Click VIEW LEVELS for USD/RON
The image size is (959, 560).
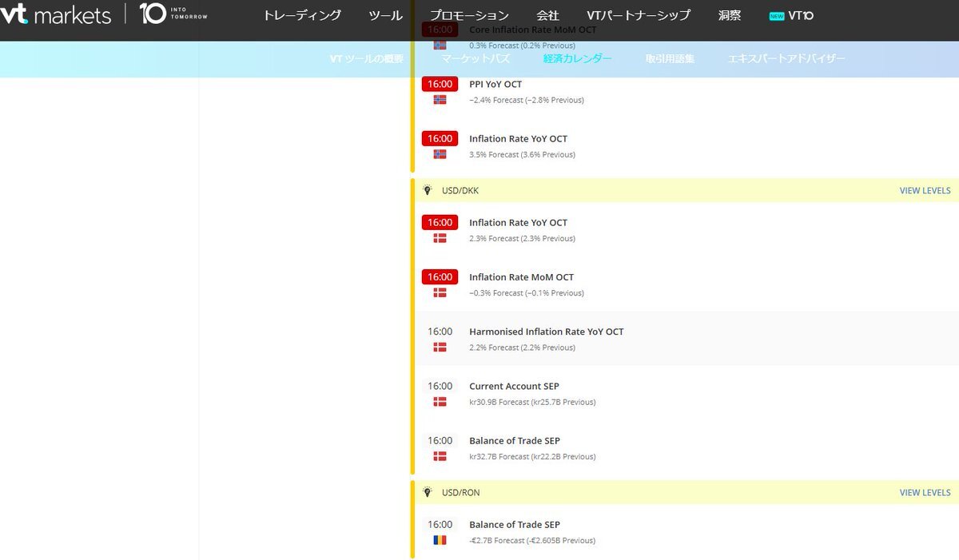tap(925, 493)
